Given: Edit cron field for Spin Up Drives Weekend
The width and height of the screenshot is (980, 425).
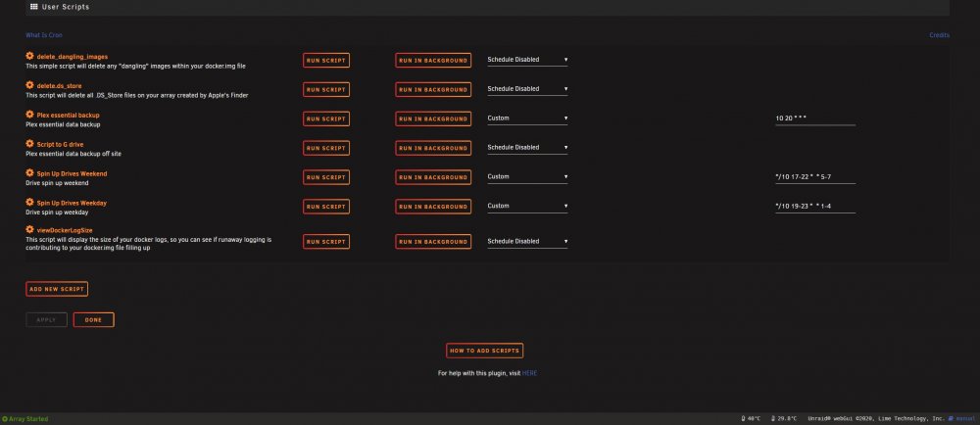Looking at the screenshot, I should 815,176.
